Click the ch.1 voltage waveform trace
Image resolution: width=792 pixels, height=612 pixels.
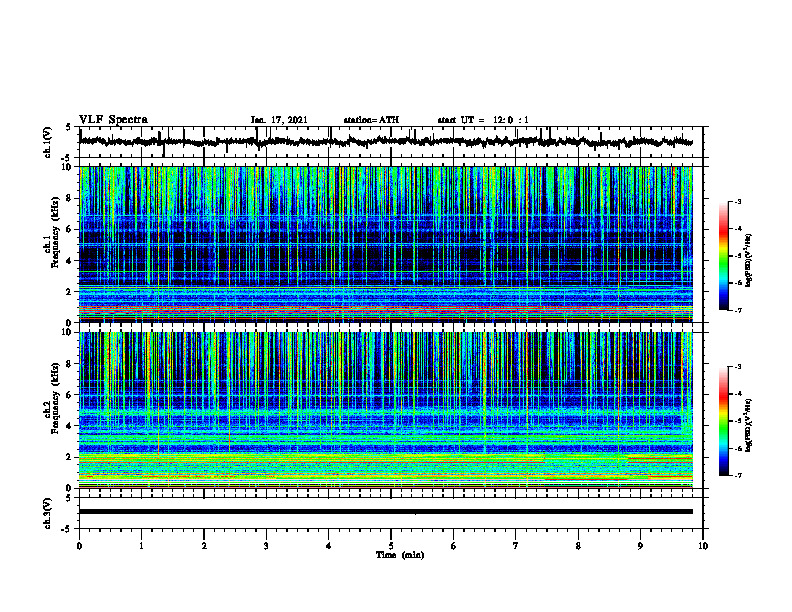(x=385, y=142)
